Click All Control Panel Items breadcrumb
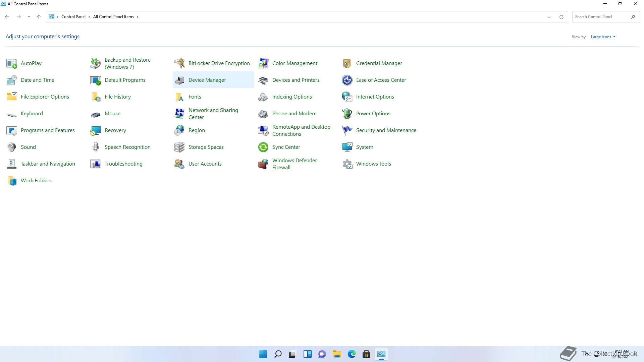Screen dimensions: 644x362 [x=113, y=17]
